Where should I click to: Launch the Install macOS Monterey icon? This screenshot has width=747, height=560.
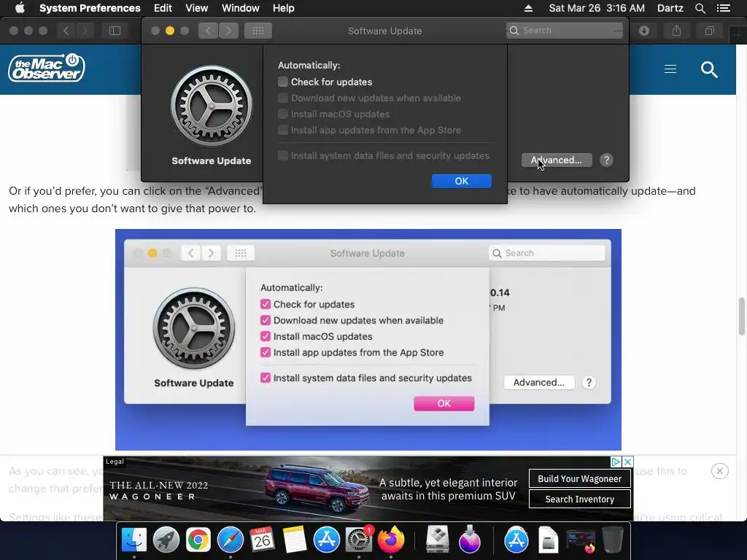470,540
